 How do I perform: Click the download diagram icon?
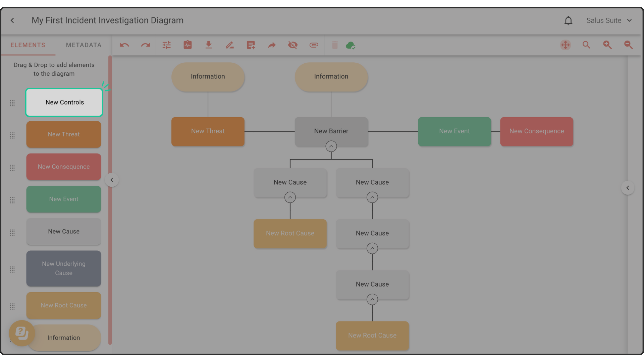pos(209,45)
